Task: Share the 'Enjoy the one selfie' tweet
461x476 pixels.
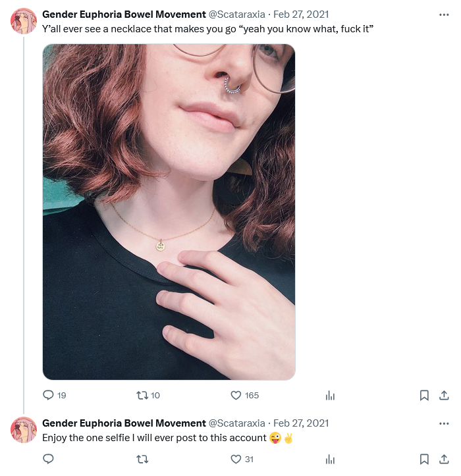Action: [445, 459]
